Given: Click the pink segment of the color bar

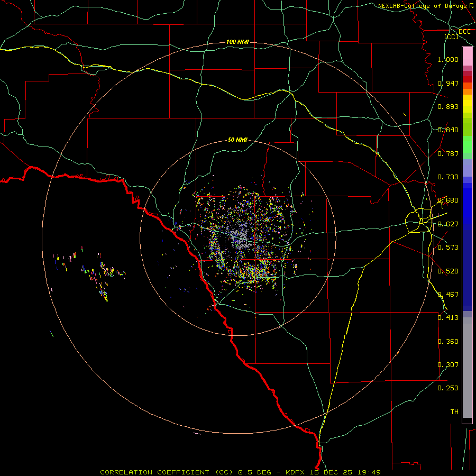Looking at the screenshot, I should click(467, 57).
